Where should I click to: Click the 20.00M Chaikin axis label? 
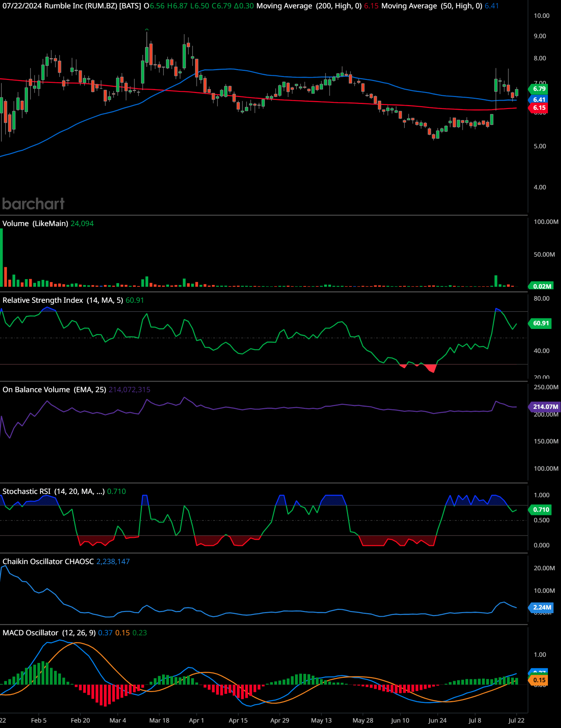pyautogui.click(x=544, y=568)
